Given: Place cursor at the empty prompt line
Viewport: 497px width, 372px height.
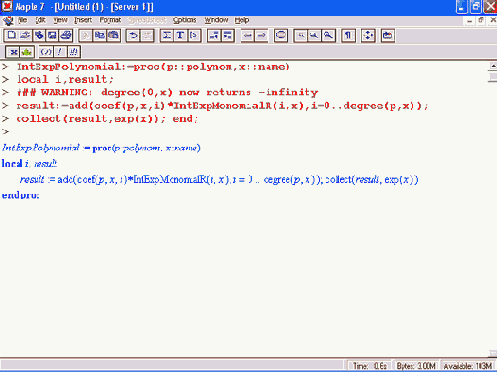Looking at the screenshot, I should pos(5,132).
